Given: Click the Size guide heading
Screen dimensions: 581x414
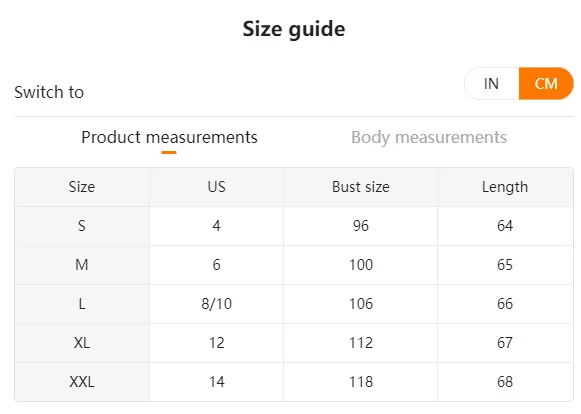Looking at the screenshot, I should [x=294, y=29].
